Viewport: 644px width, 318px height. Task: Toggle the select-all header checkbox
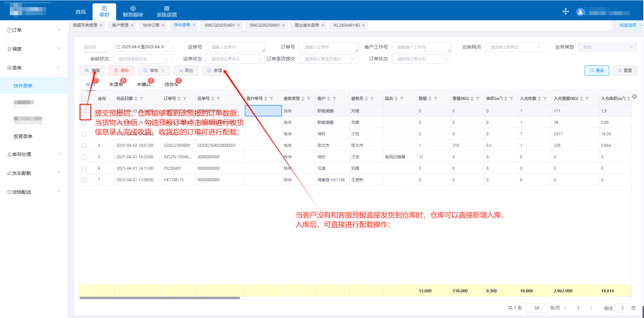[x=84, y=99]
